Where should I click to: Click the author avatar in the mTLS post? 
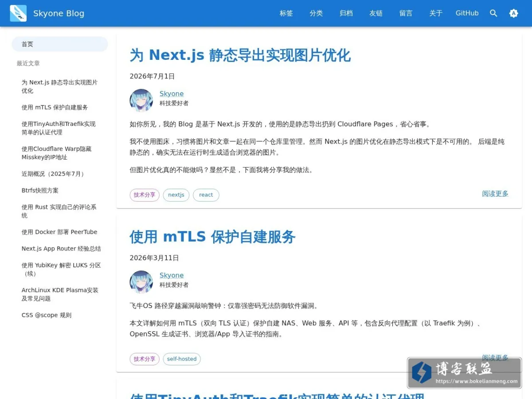(141, 282)
